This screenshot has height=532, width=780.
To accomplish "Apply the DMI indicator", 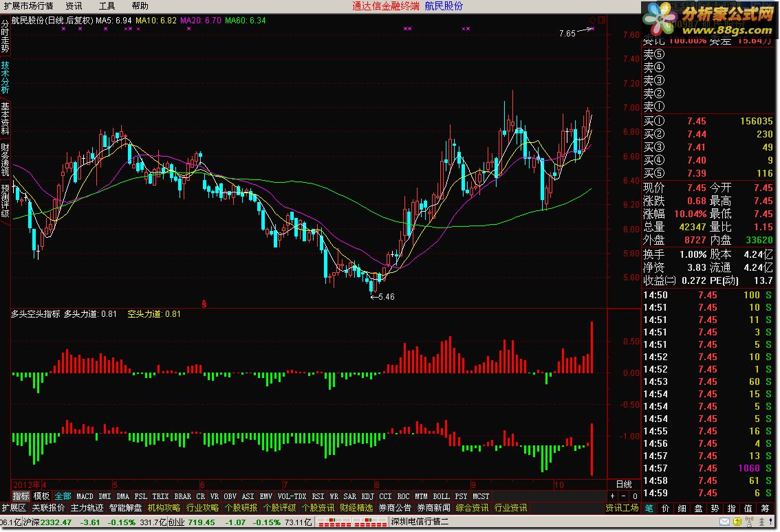I will pos(105,496).
